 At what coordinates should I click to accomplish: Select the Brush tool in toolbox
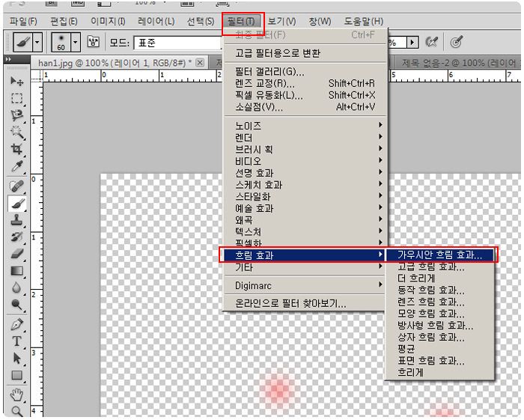[x=16, y=204]
